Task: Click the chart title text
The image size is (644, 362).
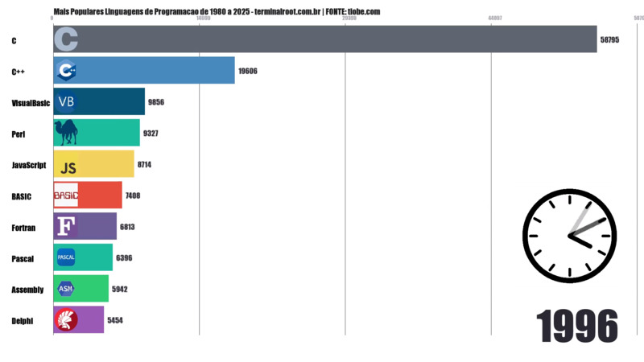Action: pos(217,11)
